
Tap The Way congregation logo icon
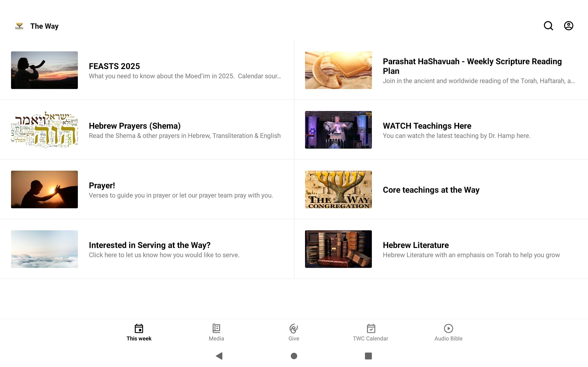tap(19, 26)
